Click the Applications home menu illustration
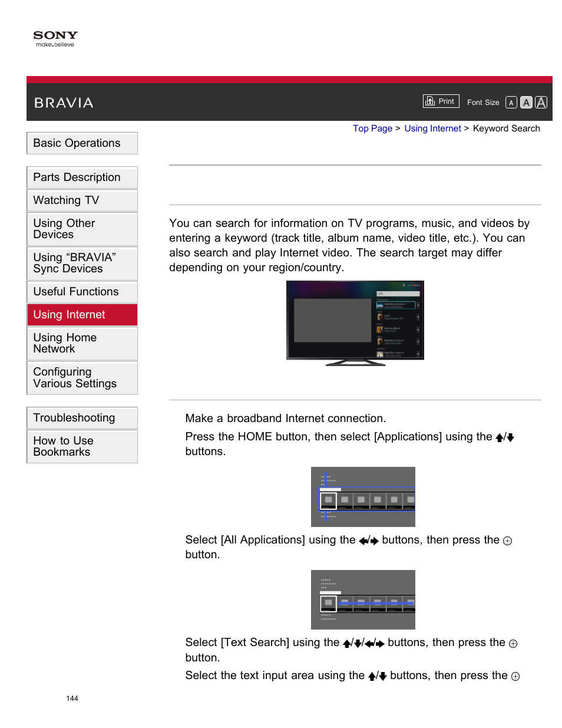This screenshot has height=728, width=562. (363, 497)
